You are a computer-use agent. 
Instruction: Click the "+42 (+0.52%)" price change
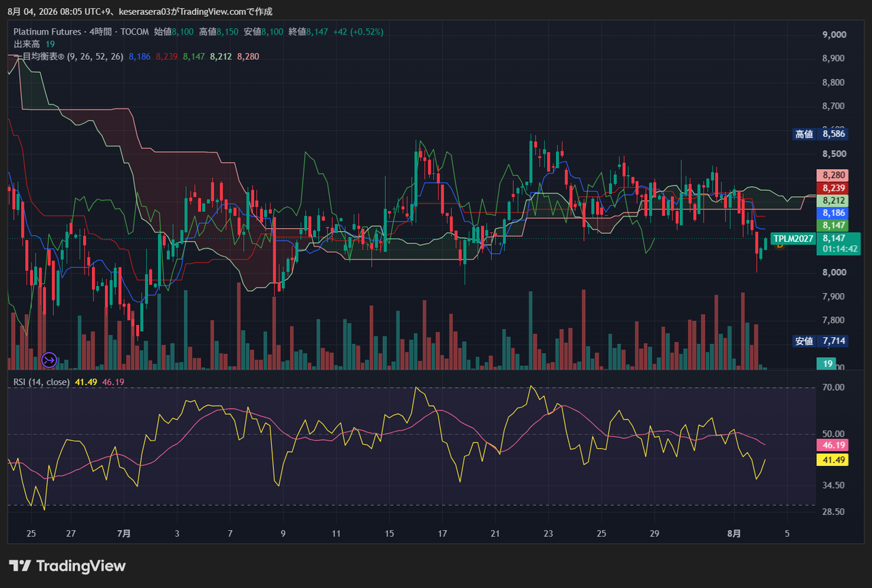point(358,31)
